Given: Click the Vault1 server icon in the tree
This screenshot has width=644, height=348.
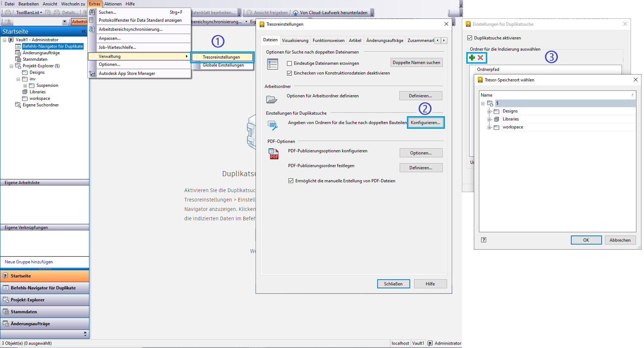Looking at the screenshot, I should click(11, 40).
